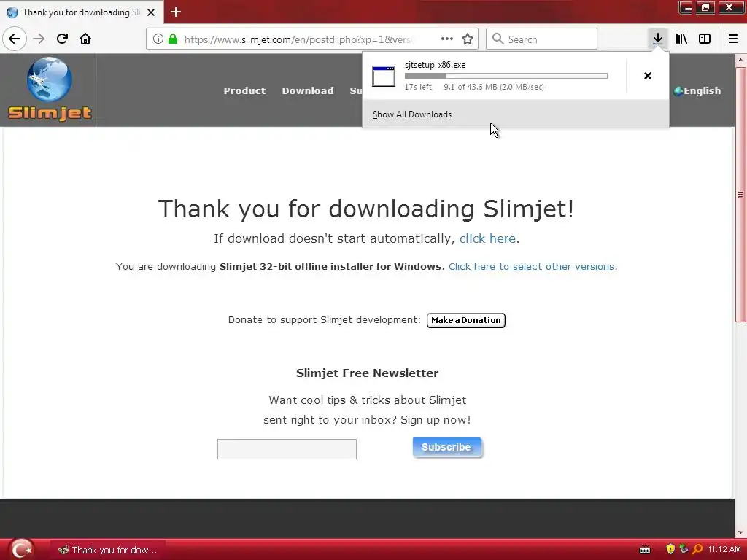Open the Firefox home page
747x560 pixels.
point(85,39)
